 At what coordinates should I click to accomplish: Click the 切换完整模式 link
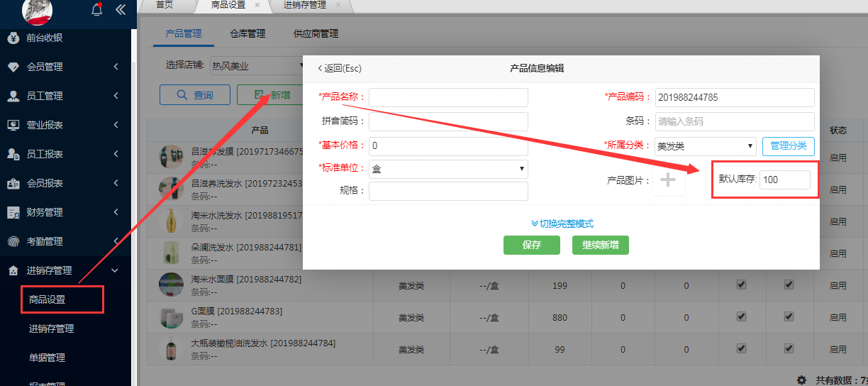click(x=562, y=224)
